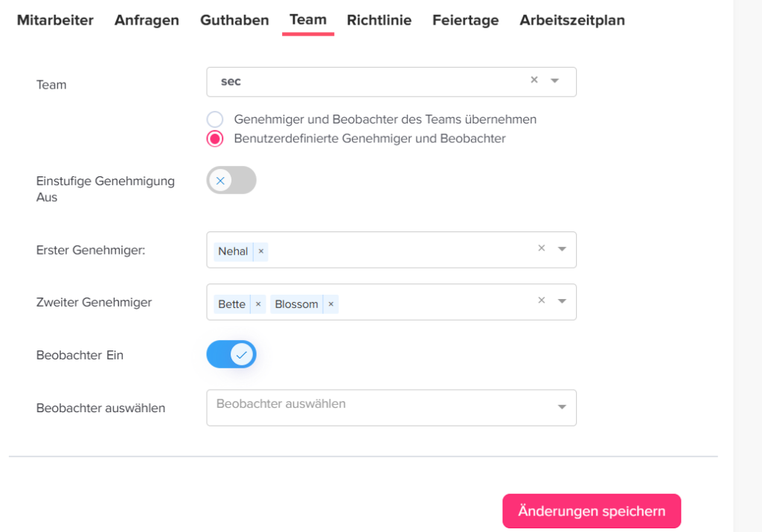Enable the Einstufige Genehmigung switch
The height and width of the screenshot is (532, 762).
[231, 180]
